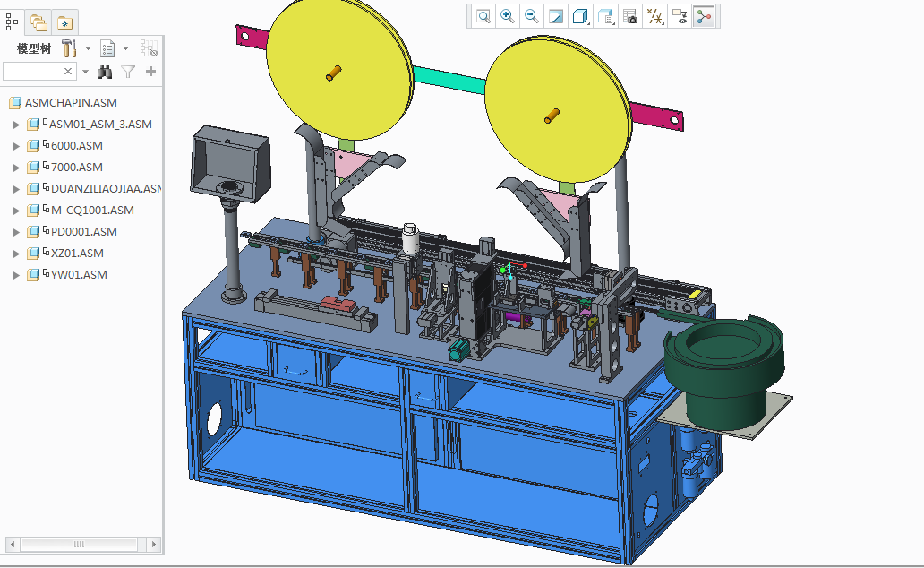Image resolution: width=924 pixels, height=568 pixels.
Task: Switch to the folder browser tab
Action: tap(38, 22)
